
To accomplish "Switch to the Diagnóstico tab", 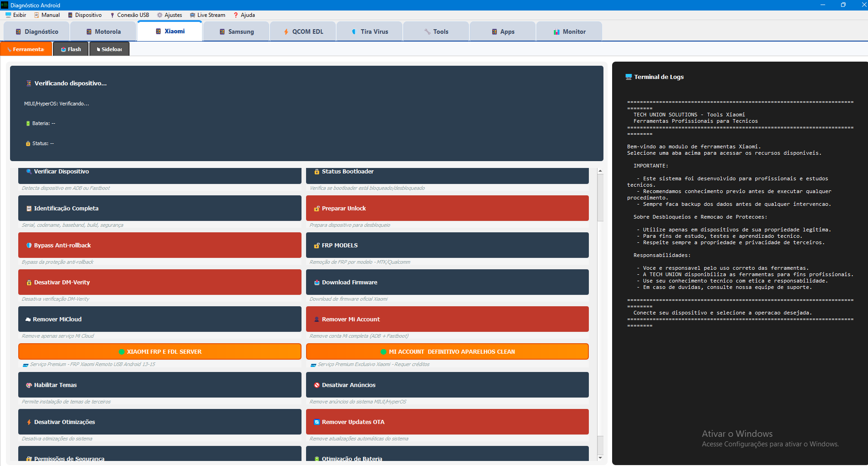I will coord(37,32).
